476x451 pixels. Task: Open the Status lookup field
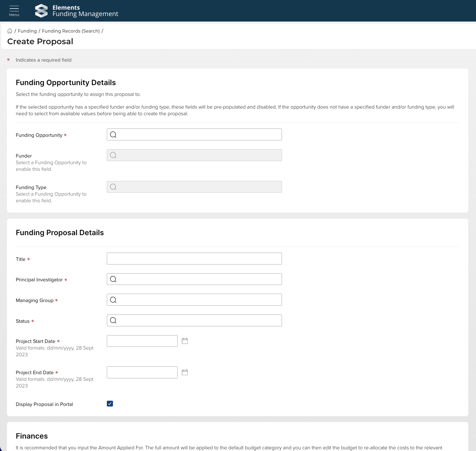(199, 321)
